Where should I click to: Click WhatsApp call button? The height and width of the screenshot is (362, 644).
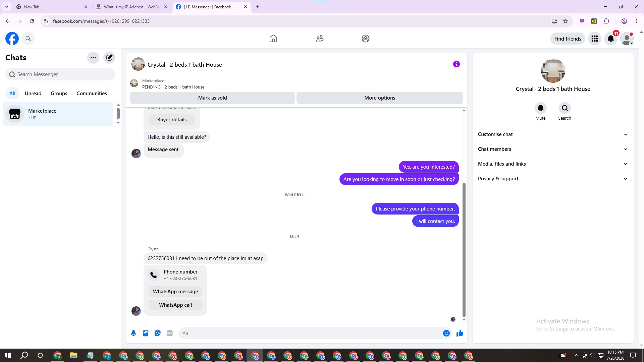(x=175, y=305)
